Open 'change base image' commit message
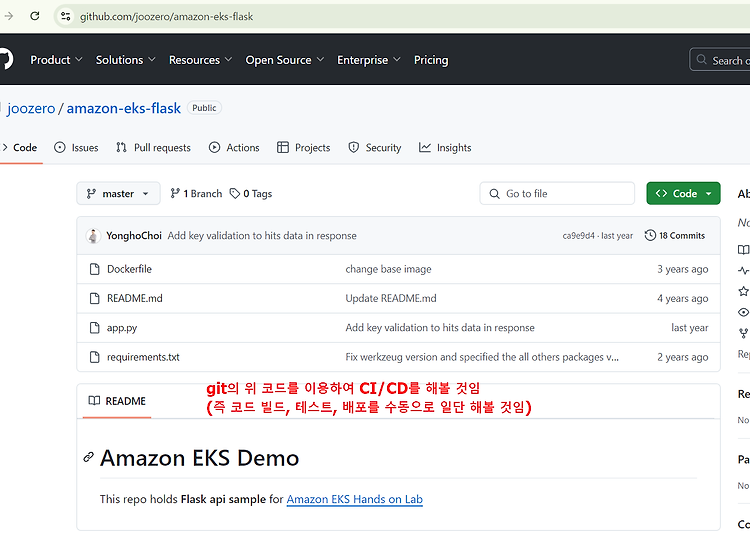Viewport: 750px width, 533px height. (x=388, y=269)
